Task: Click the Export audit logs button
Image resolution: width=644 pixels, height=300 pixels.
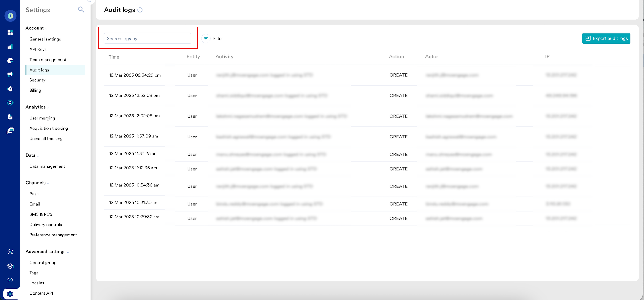Action: point(606,38)
